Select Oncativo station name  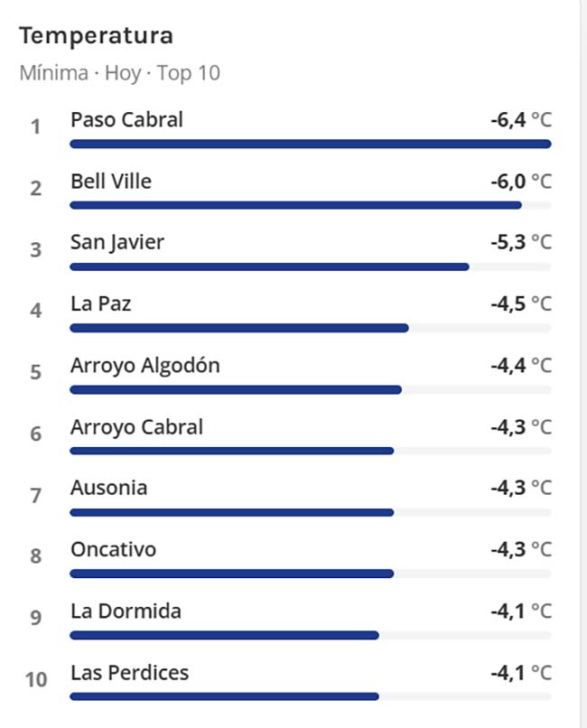pyautogui.click(x=113, y=549)
